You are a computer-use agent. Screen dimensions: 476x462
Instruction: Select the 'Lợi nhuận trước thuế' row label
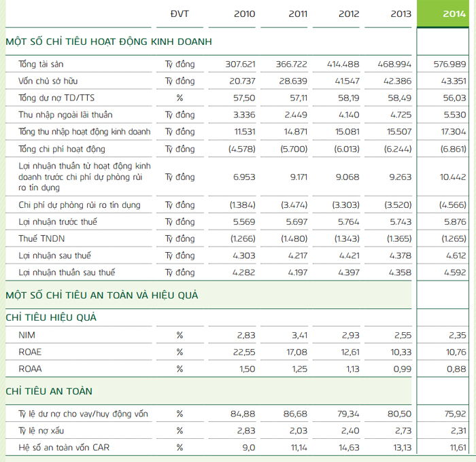tap(55, 222)
